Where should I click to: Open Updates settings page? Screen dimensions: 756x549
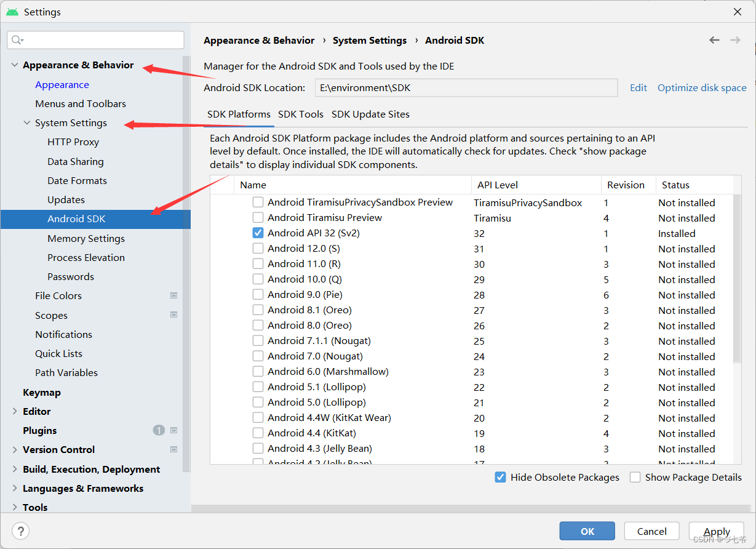pyautogui.click(x=66, y=199)
